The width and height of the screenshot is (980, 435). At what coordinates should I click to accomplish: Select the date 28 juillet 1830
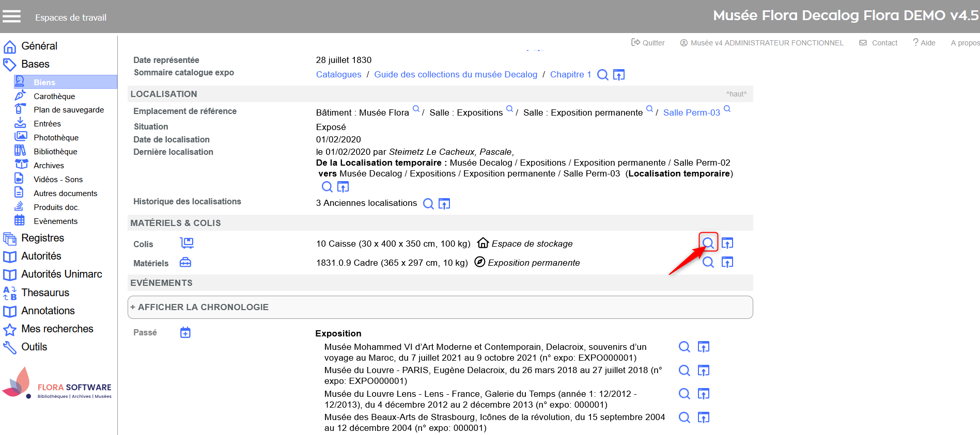pos(344,60)
